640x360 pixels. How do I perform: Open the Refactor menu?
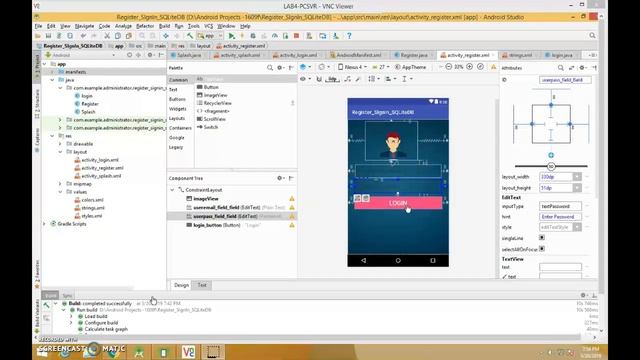145,26
